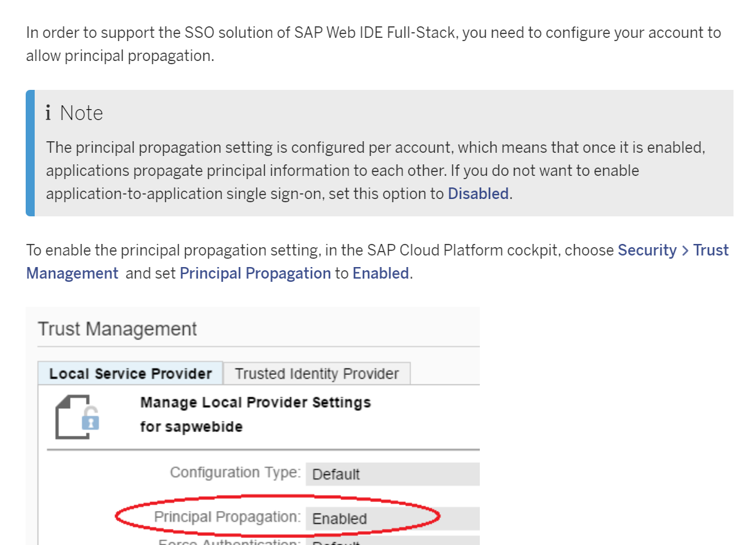Viewport: 756px width, 545px height.
Task: Click the Configuration Type label
Action: coord(235,472)
